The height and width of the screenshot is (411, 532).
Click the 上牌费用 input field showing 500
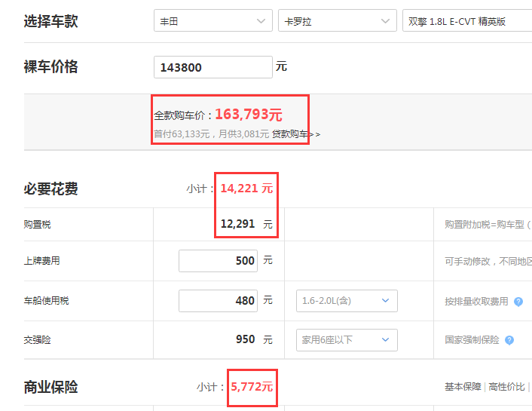point(219,261)
